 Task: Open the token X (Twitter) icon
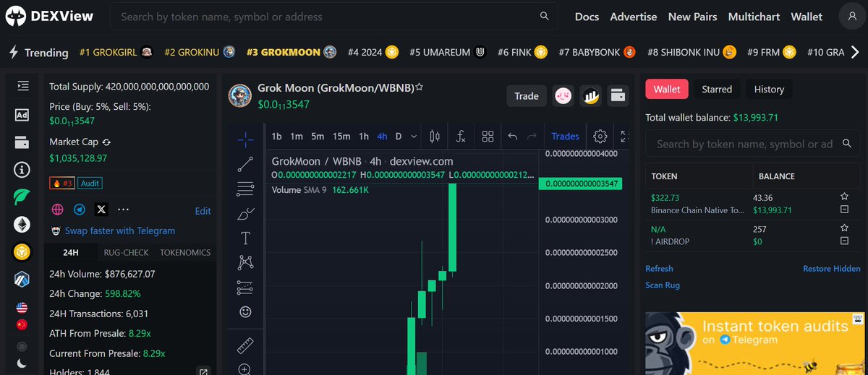[101, 210]
